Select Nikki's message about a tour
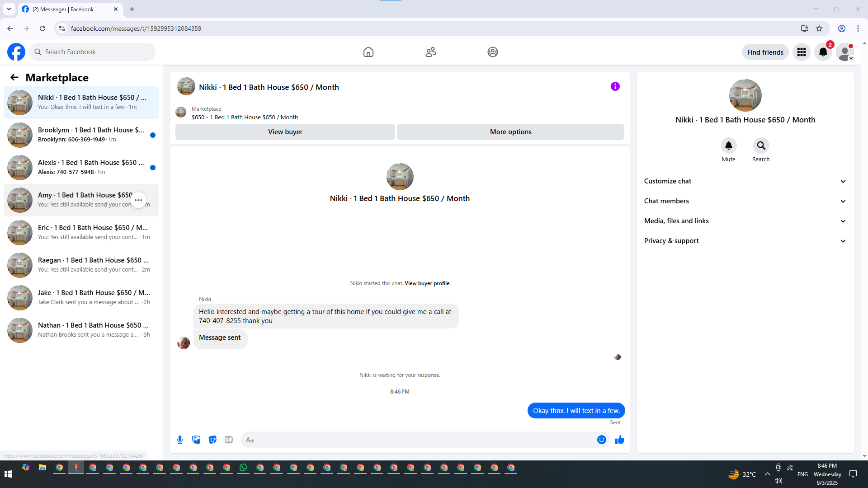 coord(326,316)
